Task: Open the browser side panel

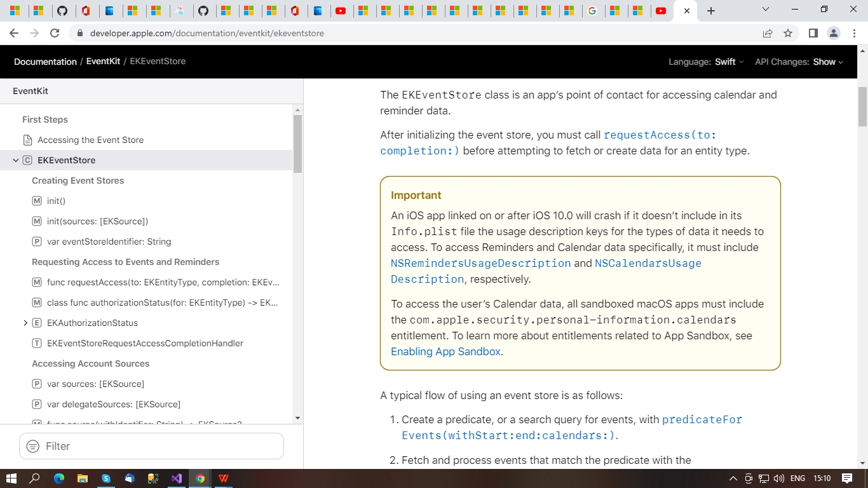Action: click(813, 33)
